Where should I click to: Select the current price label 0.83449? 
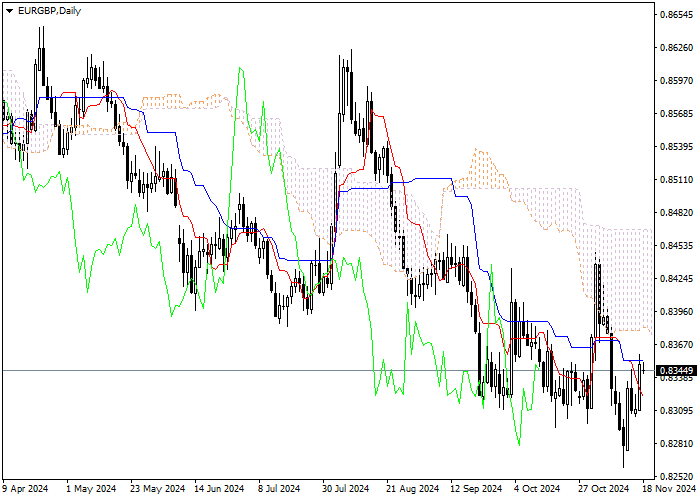point(677,371)
